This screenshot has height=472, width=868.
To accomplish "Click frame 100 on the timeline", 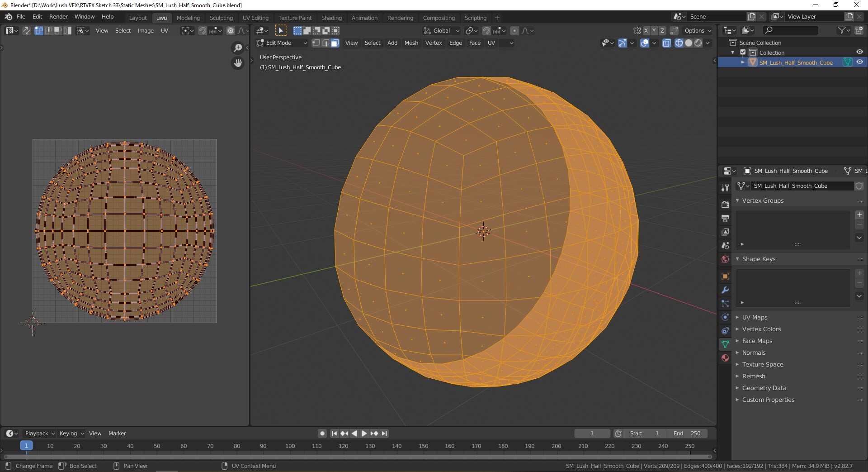I will tap(290, 446).
